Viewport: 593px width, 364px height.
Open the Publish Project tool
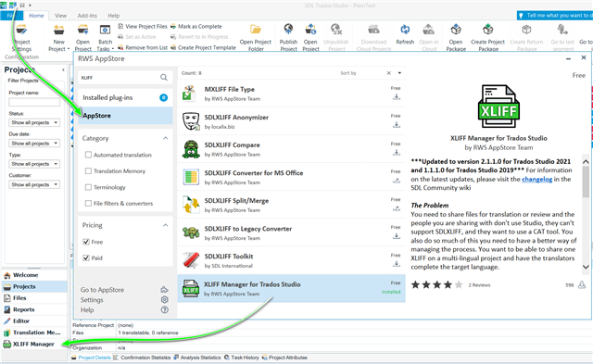click(x=288, y=30)
